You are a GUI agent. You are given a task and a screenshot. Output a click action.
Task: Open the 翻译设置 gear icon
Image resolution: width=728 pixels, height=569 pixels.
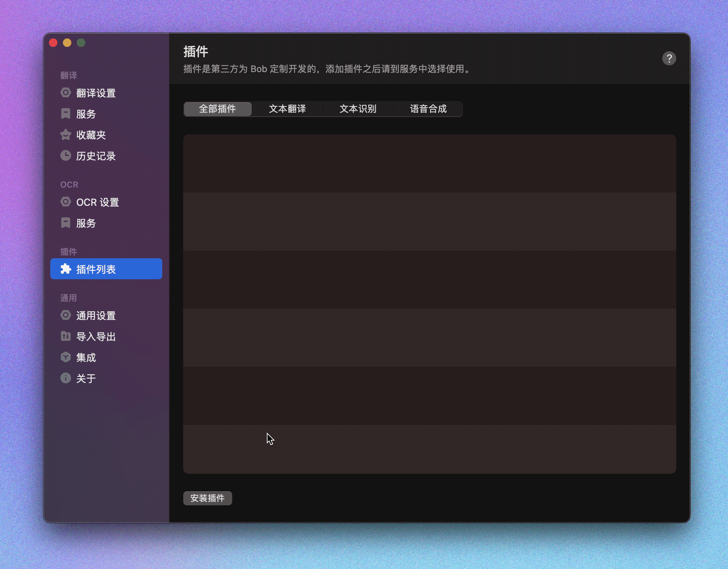[x=66, y=93]
